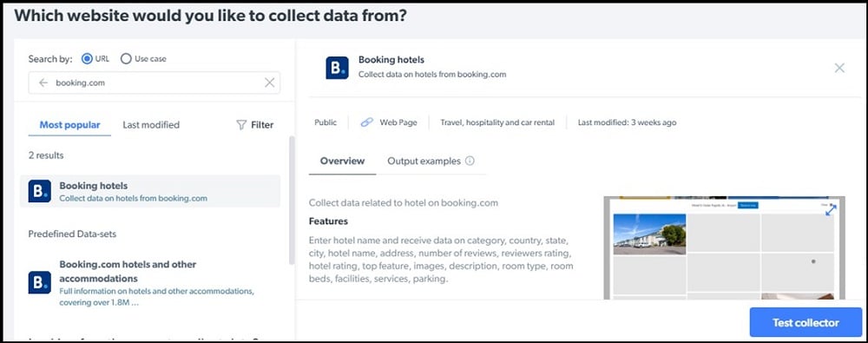
Task: Switch to the Most popular tab
Action: tap(69, 125)
